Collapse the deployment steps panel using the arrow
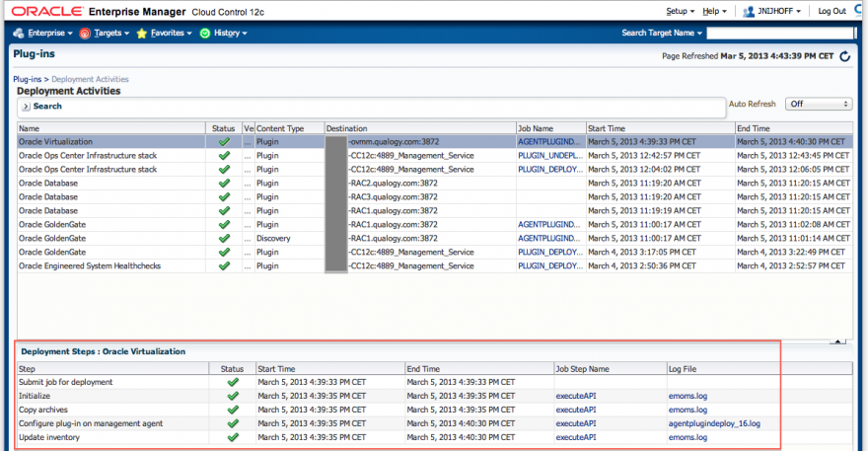The height and width of the screenshot is (451, 868). click(x=837, y=341)
